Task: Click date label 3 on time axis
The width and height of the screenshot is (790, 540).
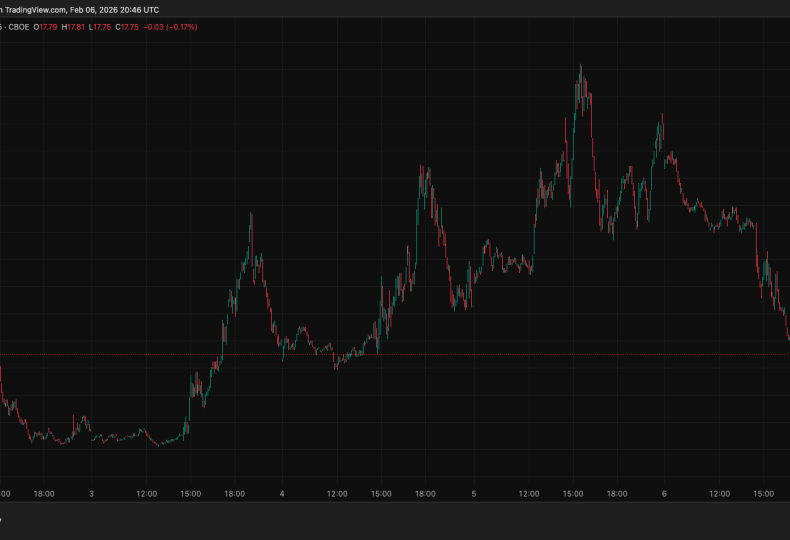Action: coord(91,493)
